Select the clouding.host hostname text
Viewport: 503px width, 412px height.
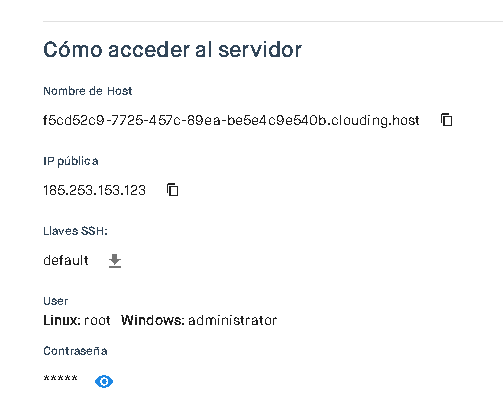pyautogui.click(x=231, y=120)
